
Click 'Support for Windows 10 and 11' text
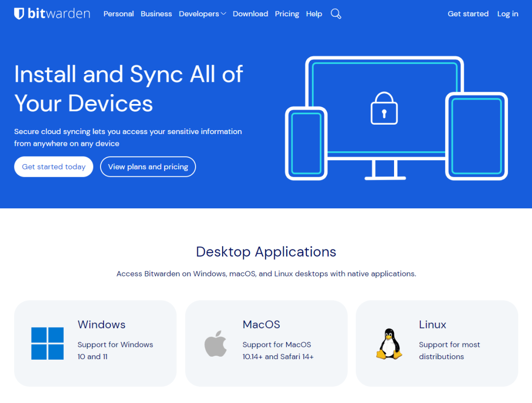tap(115, 350)
